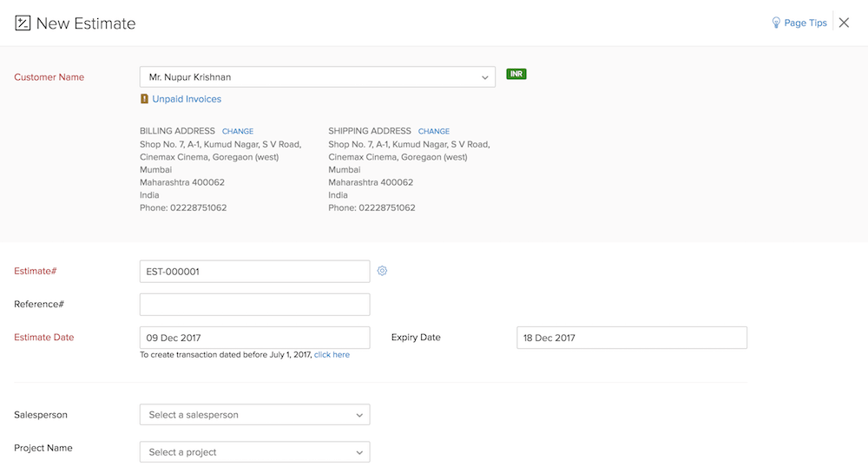Image resolution: width=868 pixels, height=473 pixels.
Task: Close the New Estimate form
Action: [x=844, y=23]
